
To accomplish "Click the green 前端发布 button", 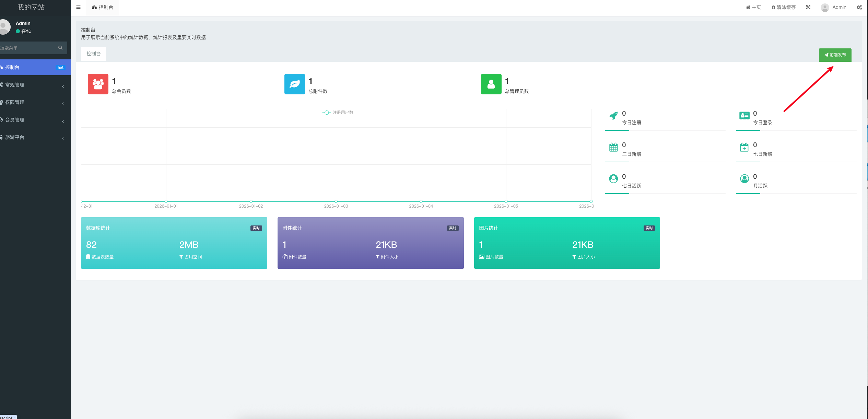I will (x=835, y=55).
